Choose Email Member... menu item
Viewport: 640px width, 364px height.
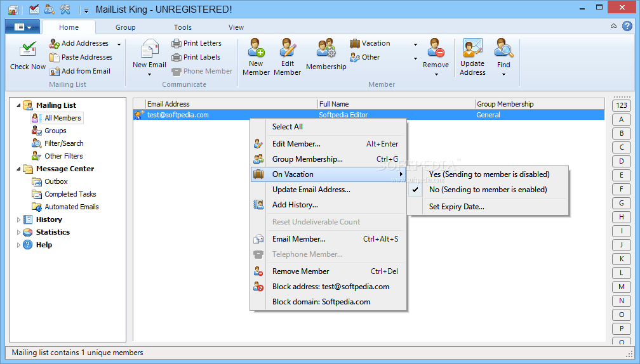click(x=329, y=239)
